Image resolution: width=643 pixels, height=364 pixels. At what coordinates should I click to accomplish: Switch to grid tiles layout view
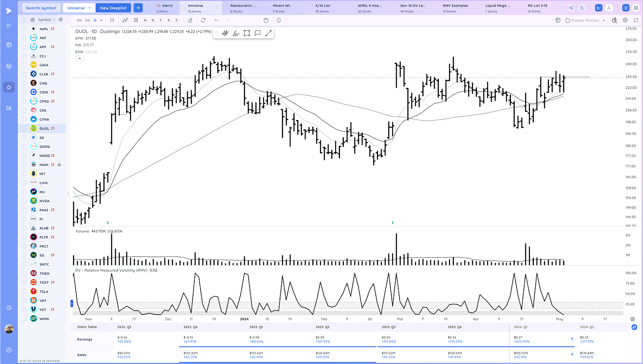(636, 8)
